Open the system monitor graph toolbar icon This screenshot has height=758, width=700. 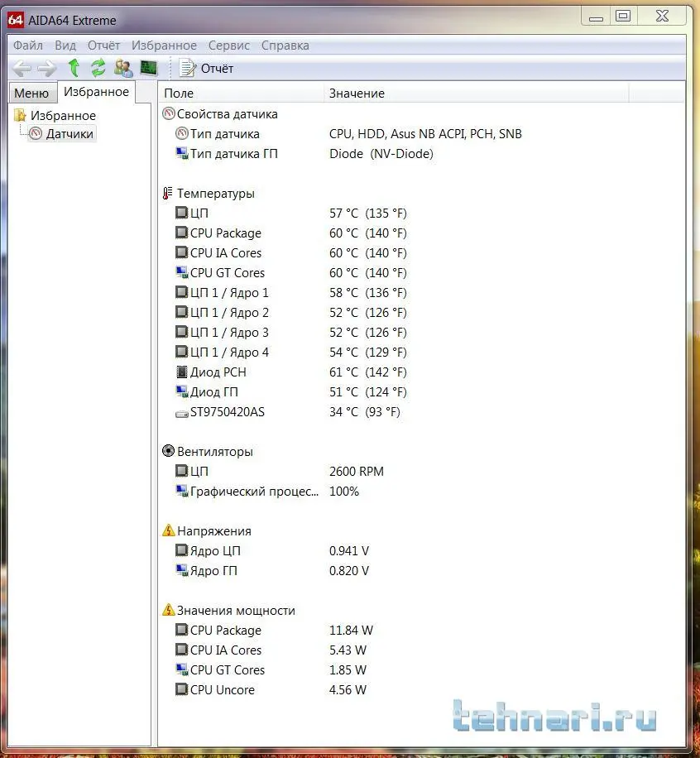[149, 68]
